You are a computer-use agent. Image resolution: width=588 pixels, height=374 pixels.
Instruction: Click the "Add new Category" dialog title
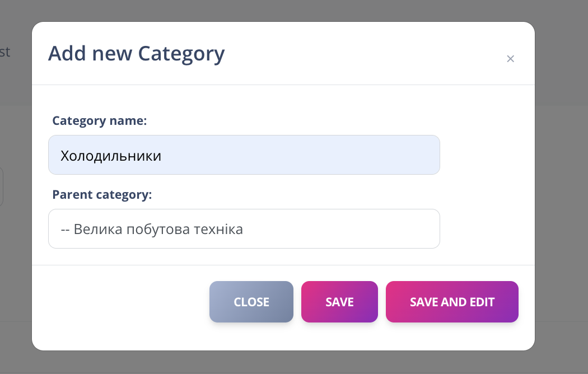136,54
